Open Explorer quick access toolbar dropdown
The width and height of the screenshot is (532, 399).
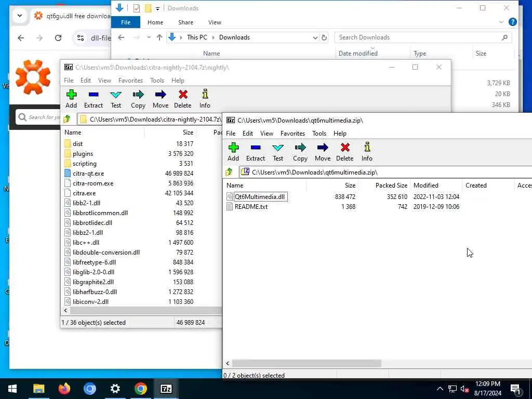[x=157, y=8]
